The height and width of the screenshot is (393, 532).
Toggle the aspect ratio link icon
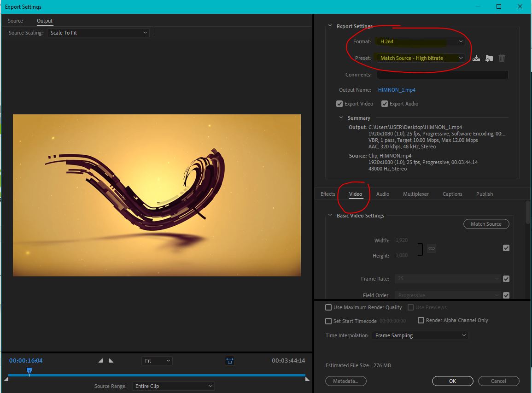pos(431,248)
